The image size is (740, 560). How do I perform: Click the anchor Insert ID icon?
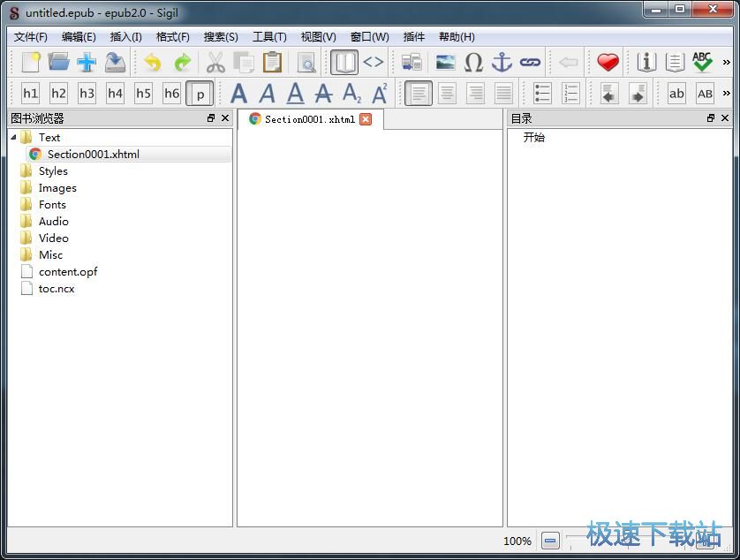pyautogui.click(x=502, y=62)
